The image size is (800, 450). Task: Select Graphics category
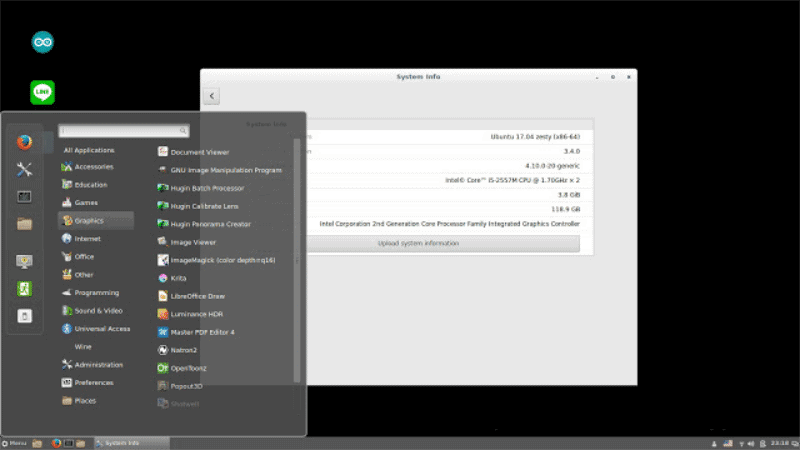coord(96,220)
